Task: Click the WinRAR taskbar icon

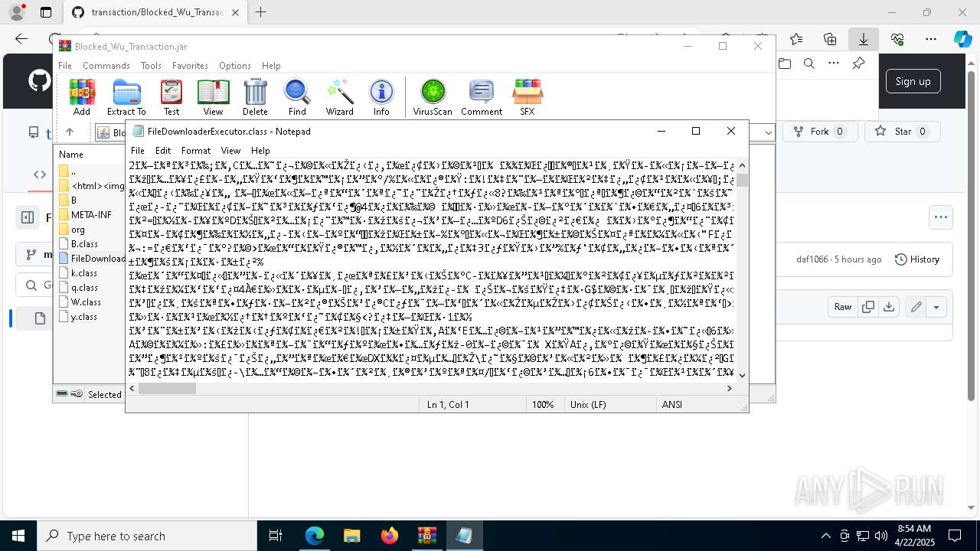Action: [x=426, y=536]
